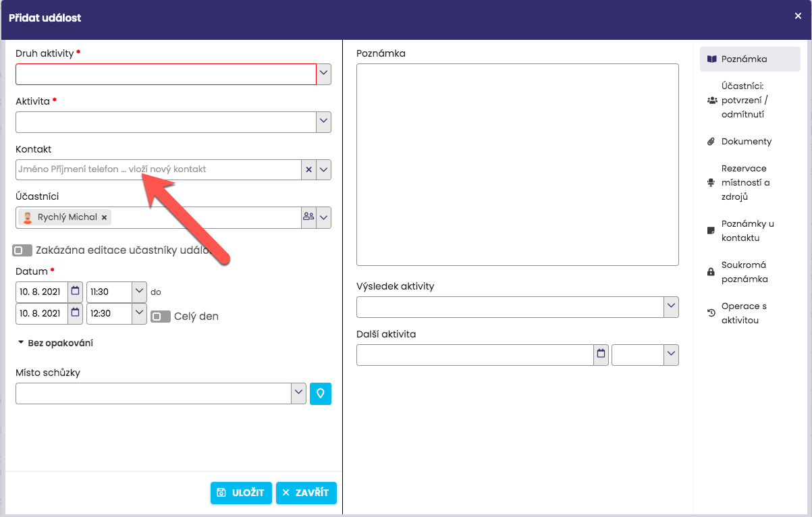Viewport: 812px width, 517px height.
Task: Click into the Poznámka text area
Action: tap(517, 164)
